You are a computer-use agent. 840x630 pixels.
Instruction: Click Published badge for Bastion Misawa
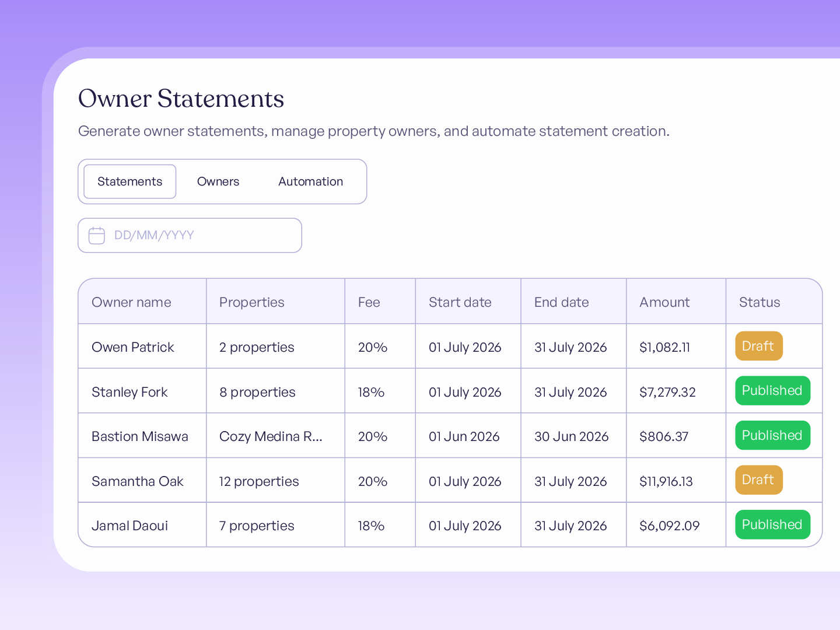772,435
